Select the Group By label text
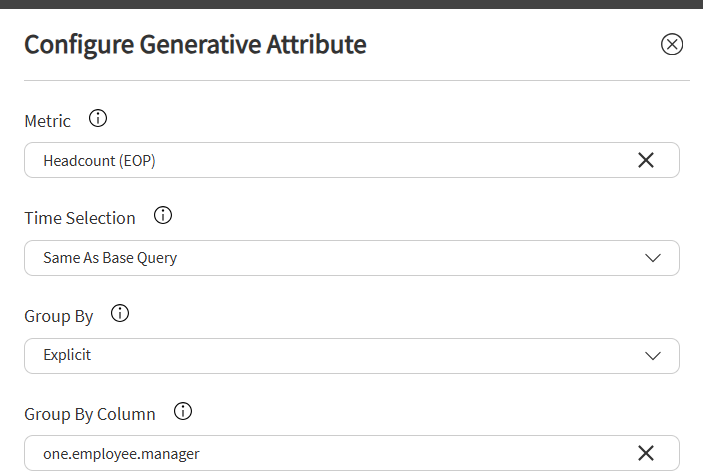 pyautogui.click(x=59, y=316)
